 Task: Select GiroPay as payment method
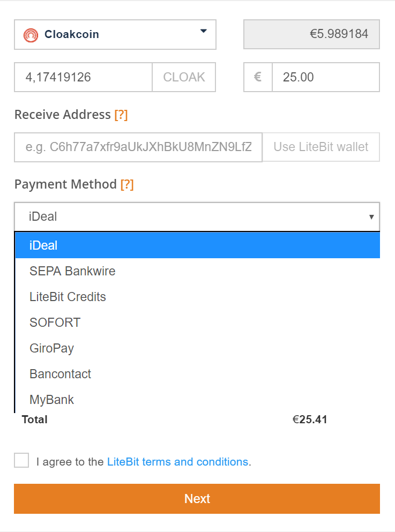pos(51,348)
